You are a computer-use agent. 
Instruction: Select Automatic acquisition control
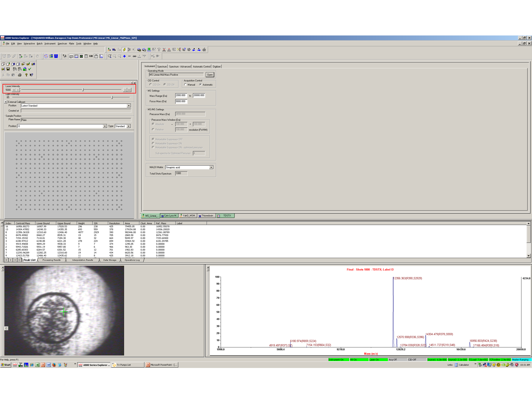point(200,85)
